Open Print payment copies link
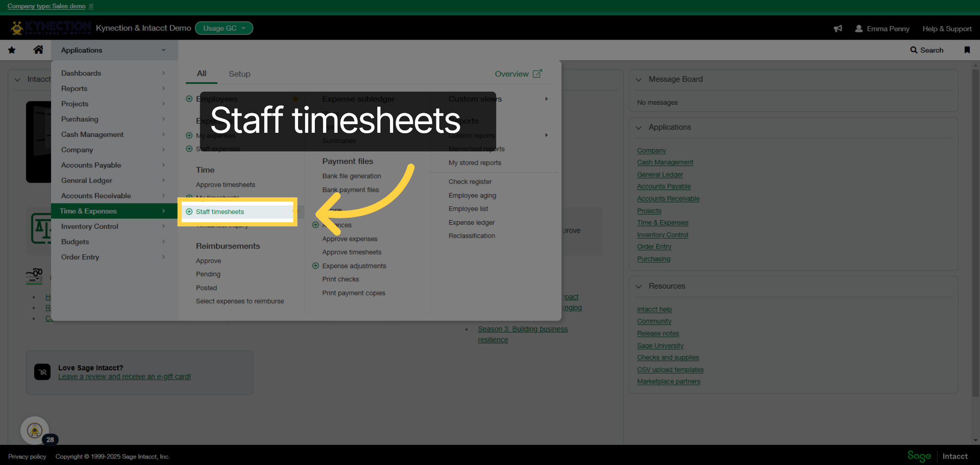 coord(354,293)
